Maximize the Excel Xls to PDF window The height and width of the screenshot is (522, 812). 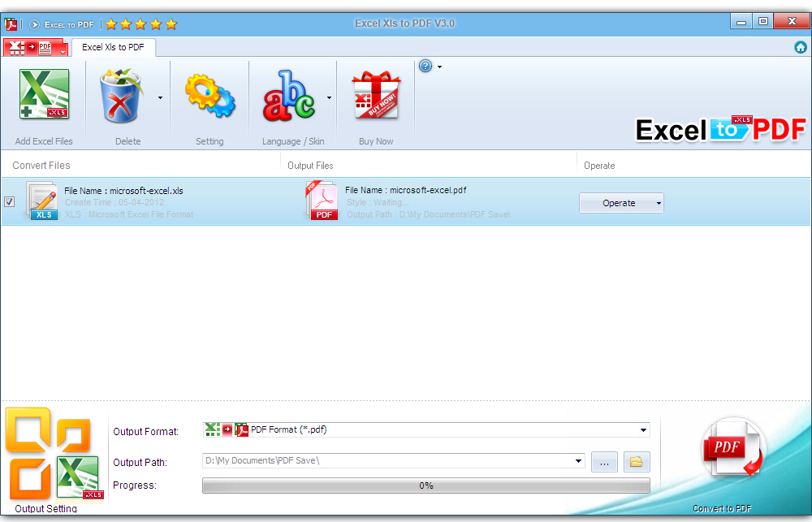tap(762, 22)
